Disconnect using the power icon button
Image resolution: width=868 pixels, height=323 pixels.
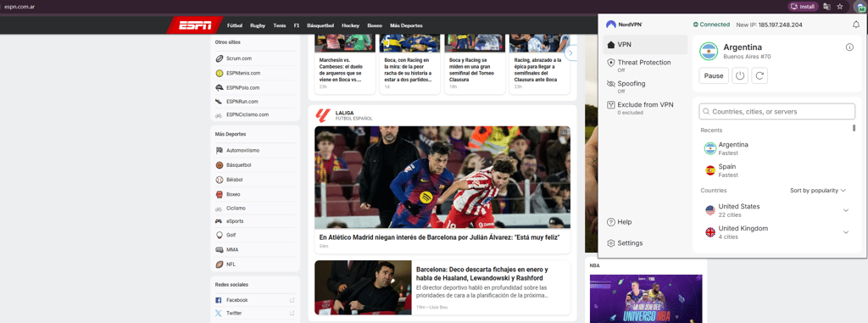point(739,76)
